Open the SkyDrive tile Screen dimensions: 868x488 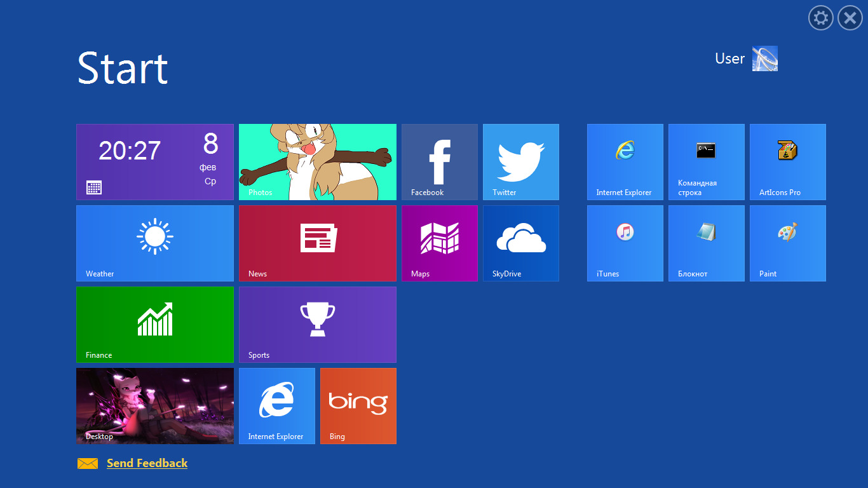(521, 243)
